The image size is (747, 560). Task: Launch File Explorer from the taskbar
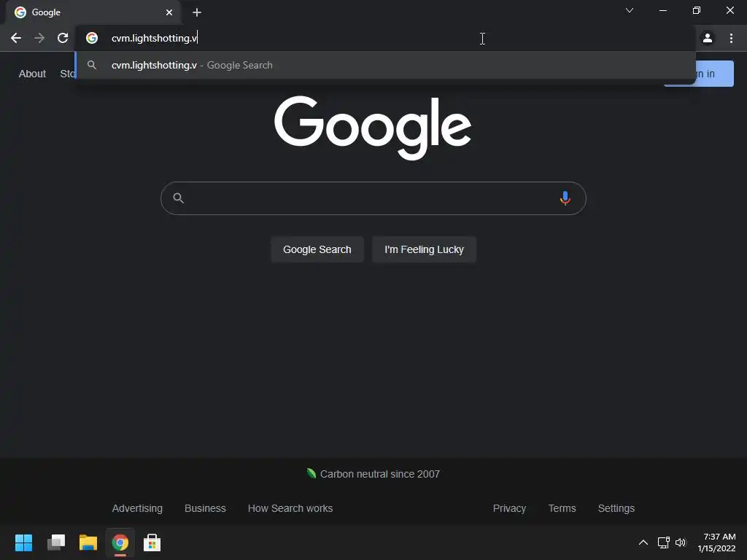click(x=88, y=542)
